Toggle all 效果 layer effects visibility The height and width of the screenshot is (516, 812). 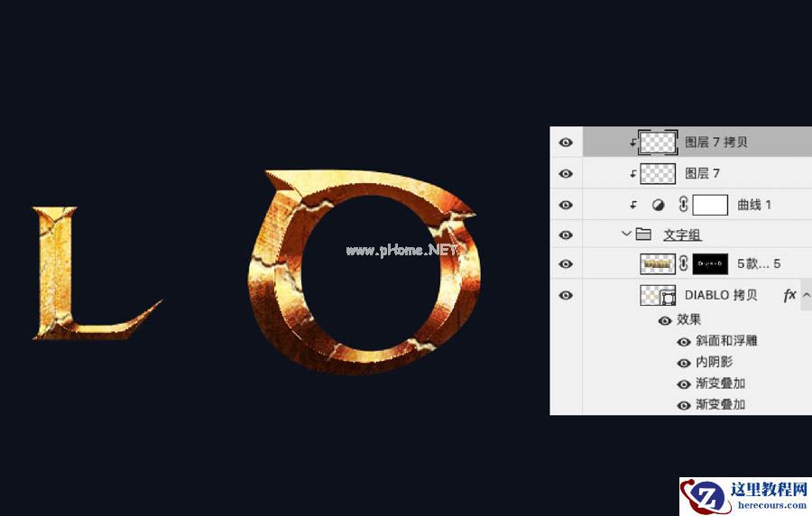664,321
